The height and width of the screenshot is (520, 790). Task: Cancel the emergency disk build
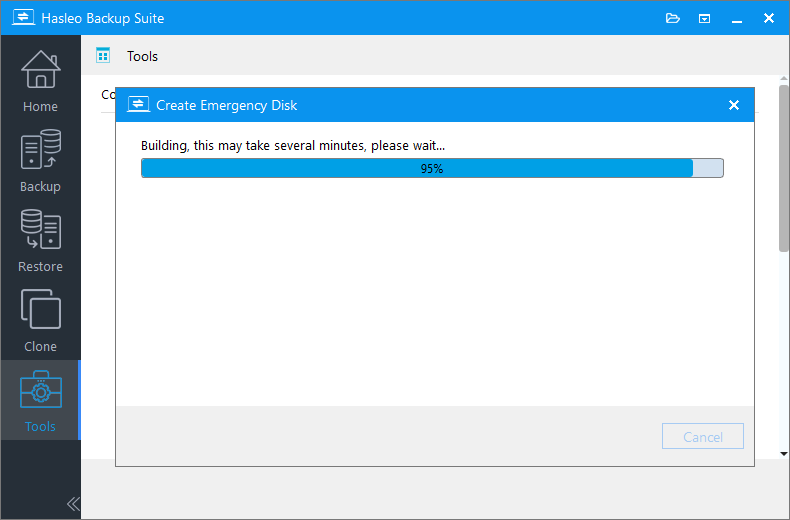(703, 436)
